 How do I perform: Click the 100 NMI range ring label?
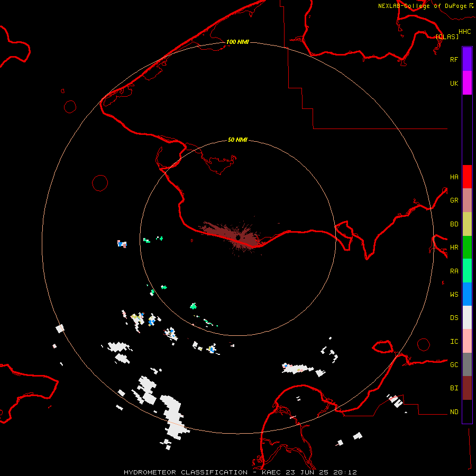pos(237,42)
